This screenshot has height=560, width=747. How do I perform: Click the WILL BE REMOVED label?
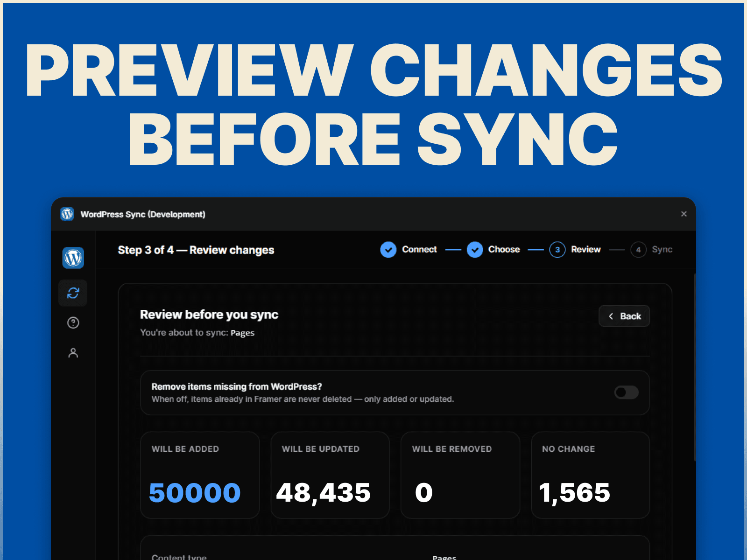(452, 449)
